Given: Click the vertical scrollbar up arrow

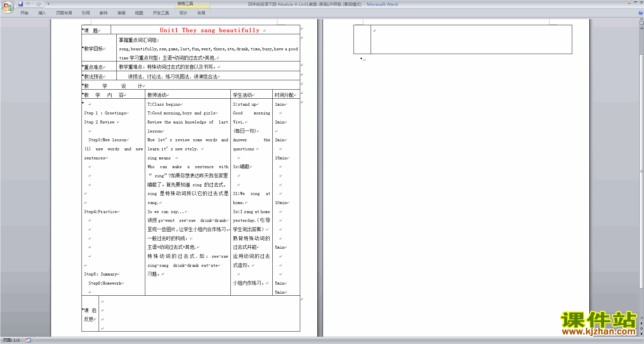Looking at the screenshot, I should tap(641, 28).
